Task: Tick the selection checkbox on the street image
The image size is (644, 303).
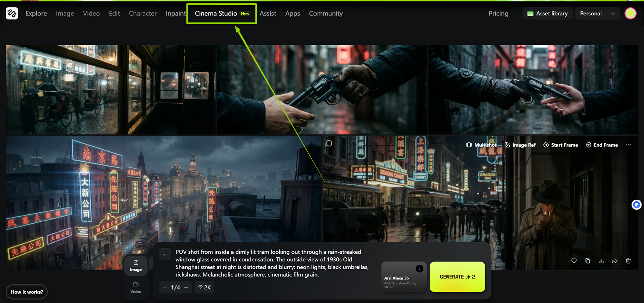Action: 329,143
